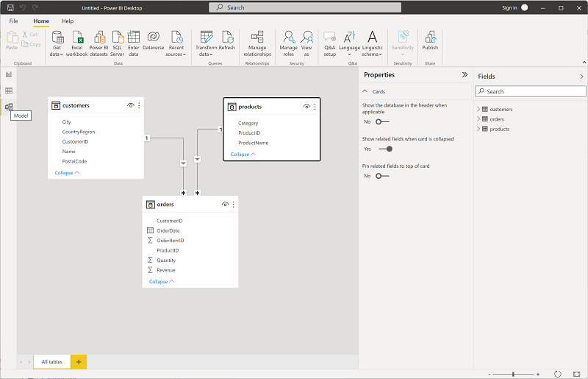Viewport: 588px width, 379px height.
Task: Expand the products table in Fields
Action: (x=478, y=129)
